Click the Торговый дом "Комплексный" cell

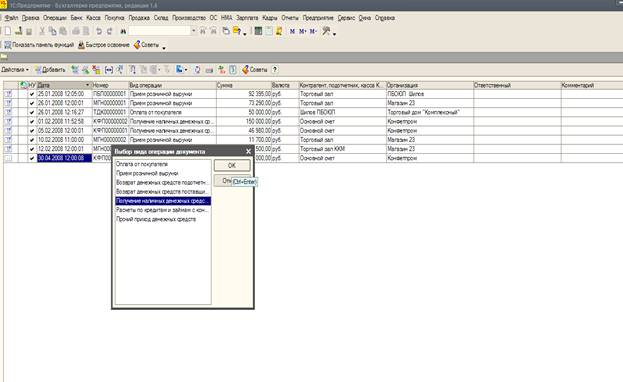point(430,112)
